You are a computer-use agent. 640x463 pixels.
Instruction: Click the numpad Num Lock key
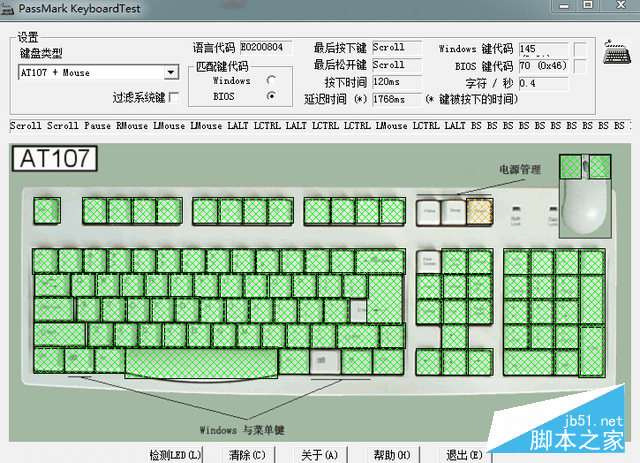(517, 262)
